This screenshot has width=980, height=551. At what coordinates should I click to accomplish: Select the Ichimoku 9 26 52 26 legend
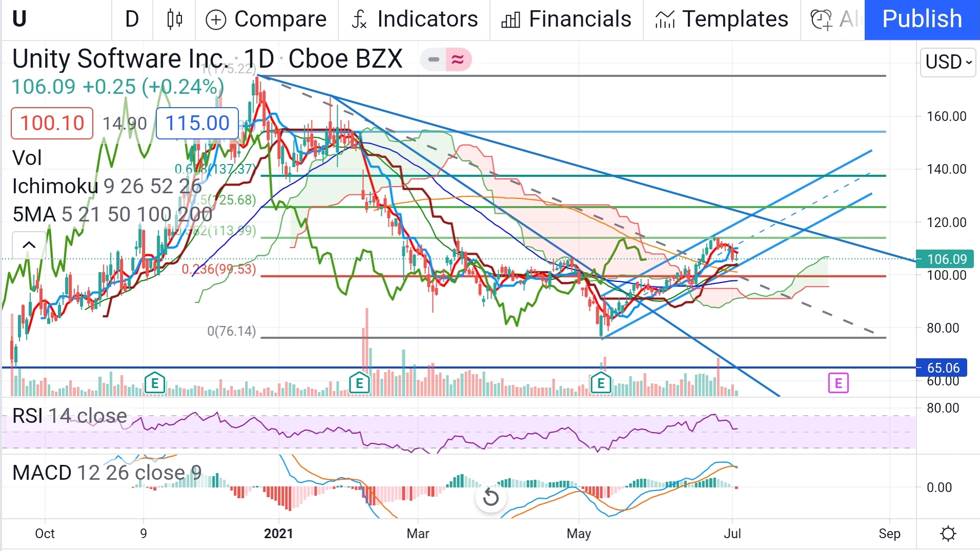pyautogui.click(x=107, y=186)
